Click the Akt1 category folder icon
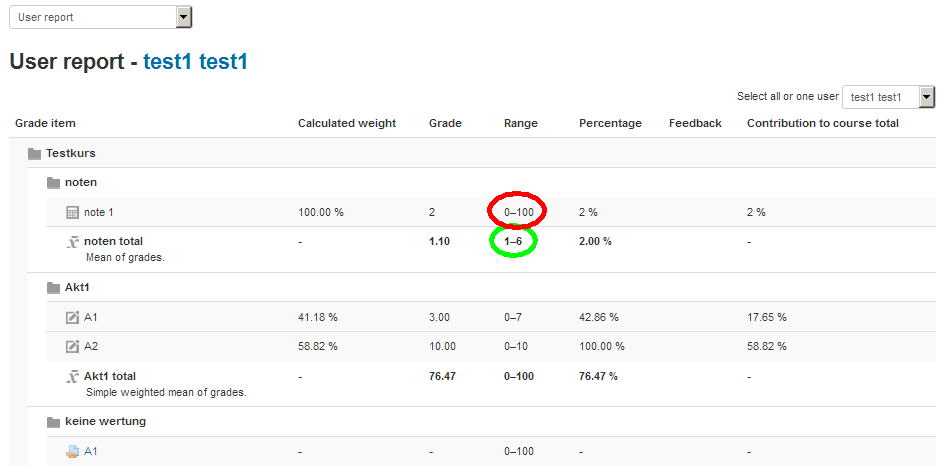Screen dimensions: 948x472 pyautogui.click(x=54, y=288)
